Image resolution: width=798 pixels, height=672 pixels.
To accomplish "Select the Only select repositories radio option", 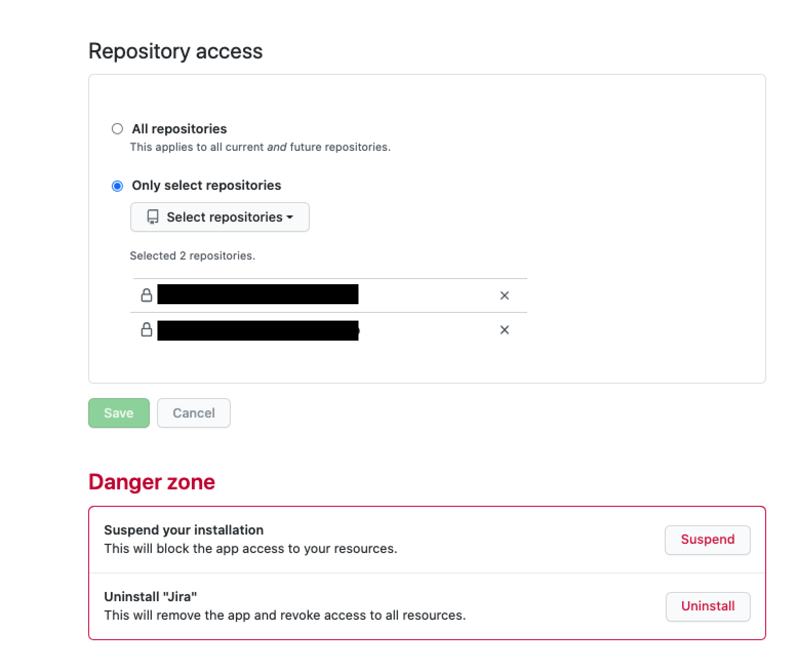I will click(117, 186).
